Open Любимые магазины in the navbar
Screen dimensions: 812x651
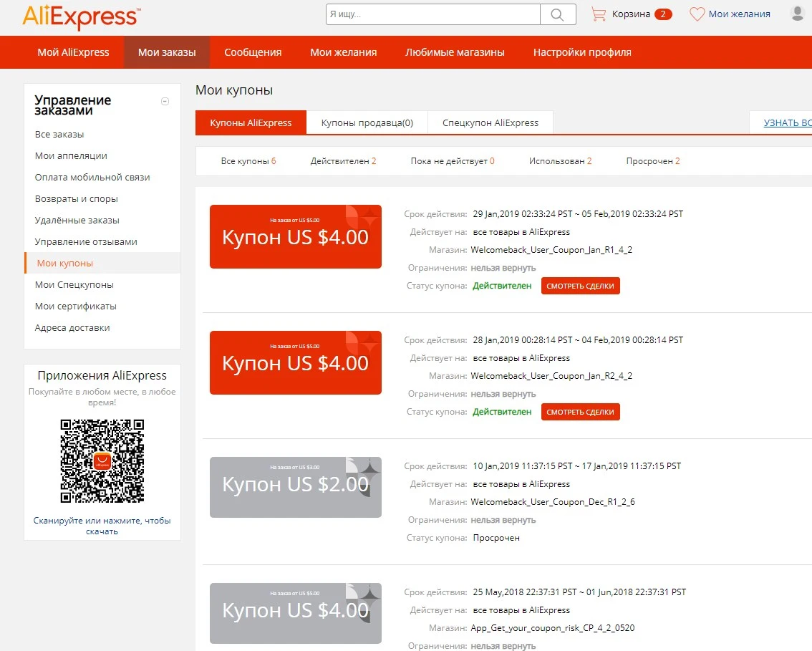[x=455, y=52]
